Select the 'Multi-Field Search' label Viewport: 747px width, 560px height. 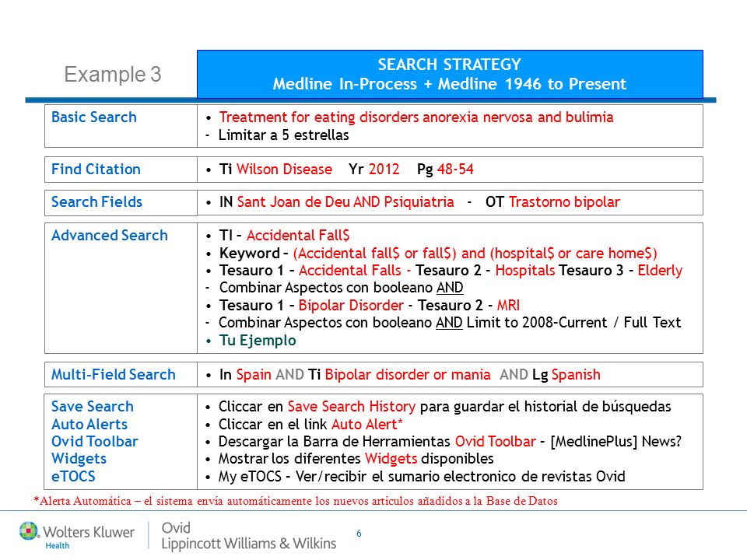(114, 374)
